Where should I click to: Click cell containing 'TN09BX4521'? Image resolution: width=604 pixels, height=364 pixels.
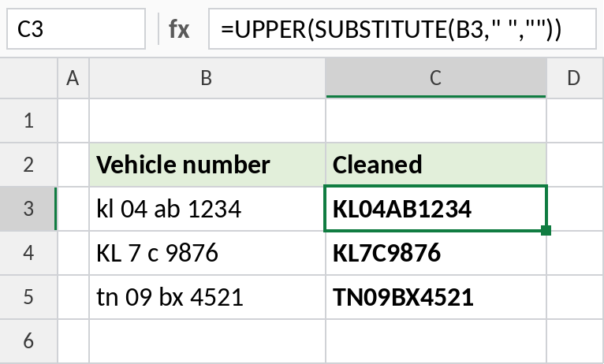(x=436, y=297)
